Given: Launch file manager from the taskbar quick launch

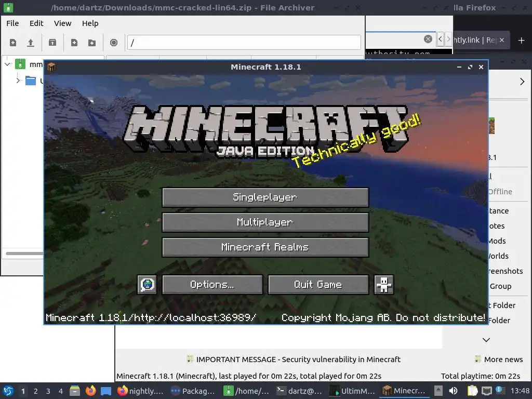Looking at the screenshot, I should 75,391.
